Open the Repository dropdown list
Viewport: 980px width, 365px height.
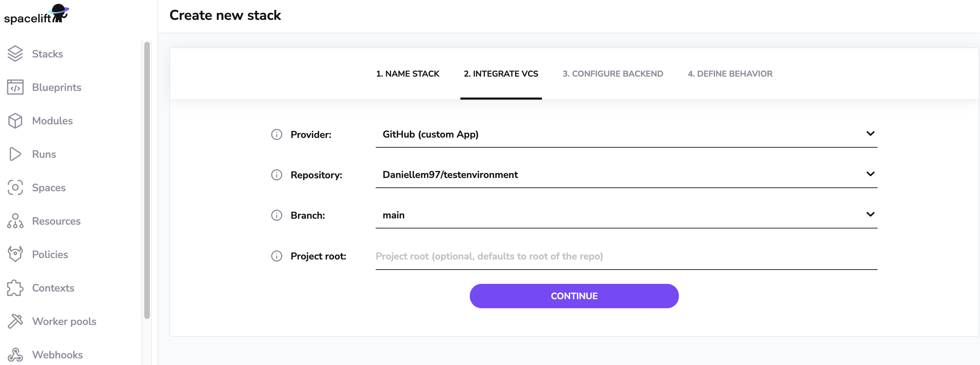(x=870, y=174)
